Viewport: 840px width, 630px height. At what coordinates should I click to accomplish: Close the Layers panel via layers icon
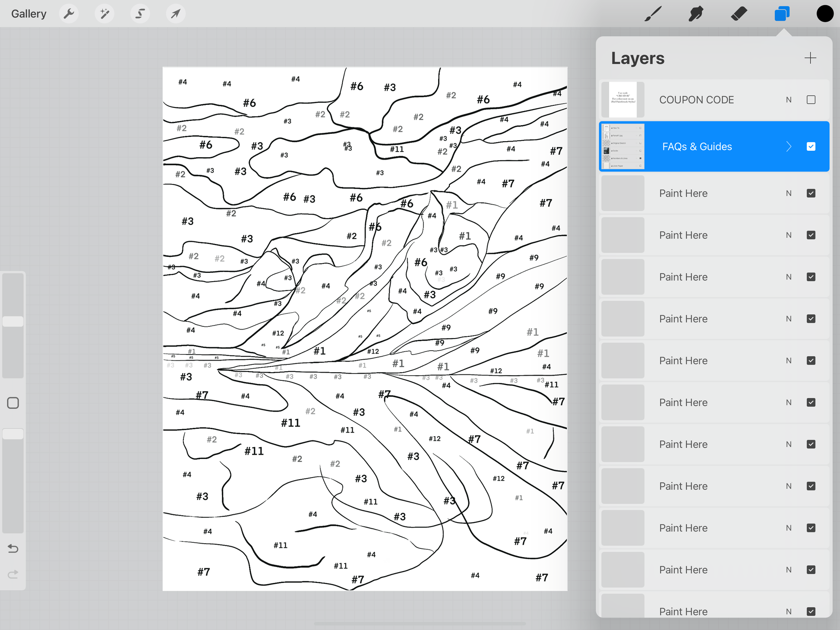(782, 14)
